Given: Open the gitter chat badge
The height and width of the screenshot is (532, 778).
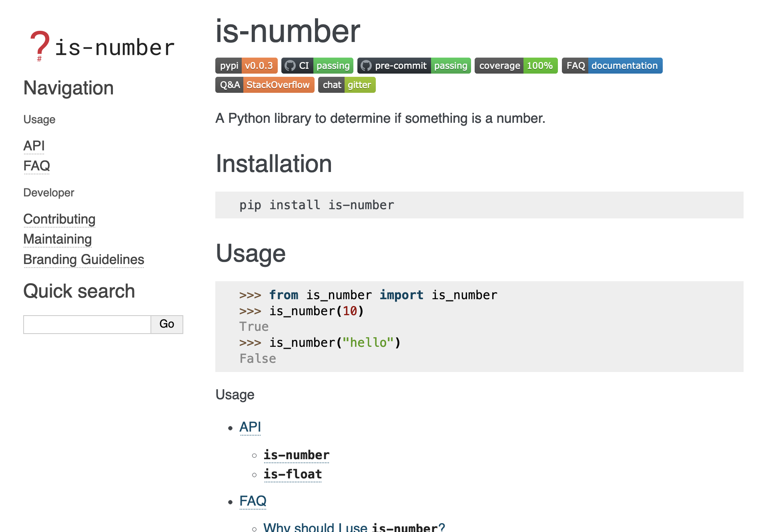Looking at the screenshot, I should (347, 84).
